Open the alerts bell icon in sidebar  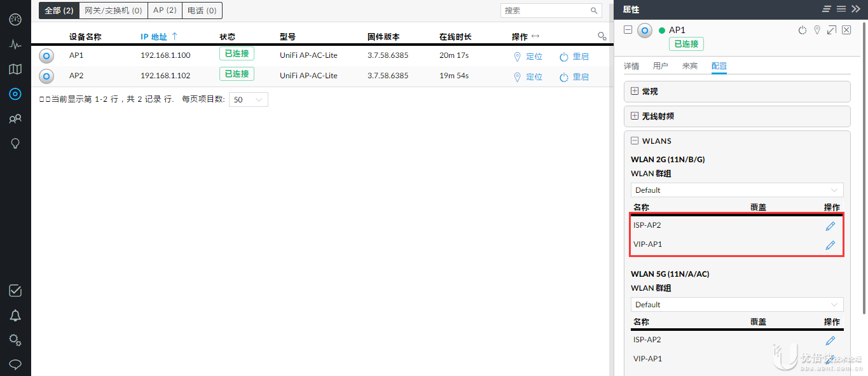tap(14, 315)
